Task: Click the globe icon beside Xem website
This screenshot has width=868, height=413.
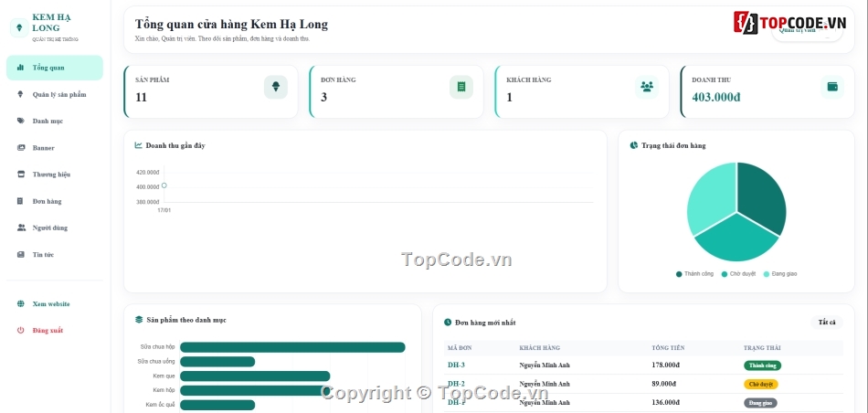Action: 21,304
